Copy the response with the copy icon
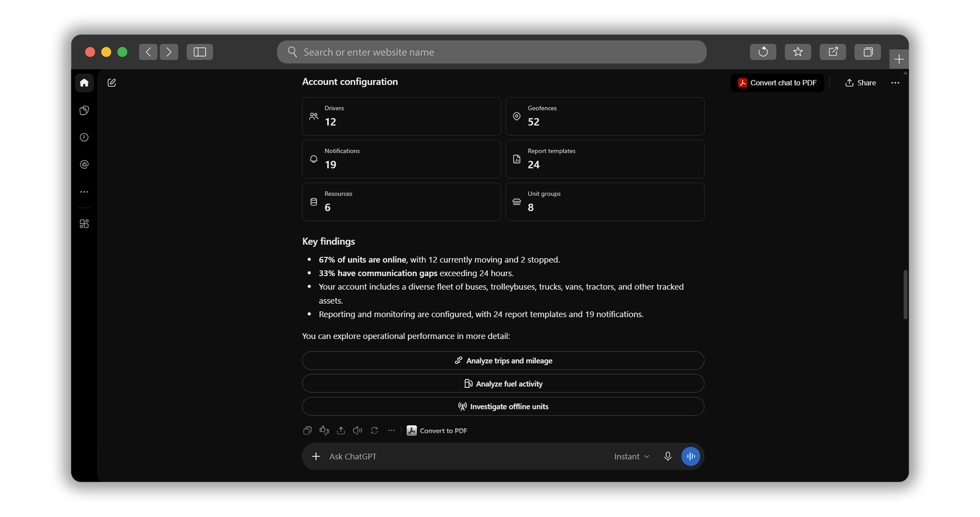Screen dimensions: 980x517 [307, 430]
